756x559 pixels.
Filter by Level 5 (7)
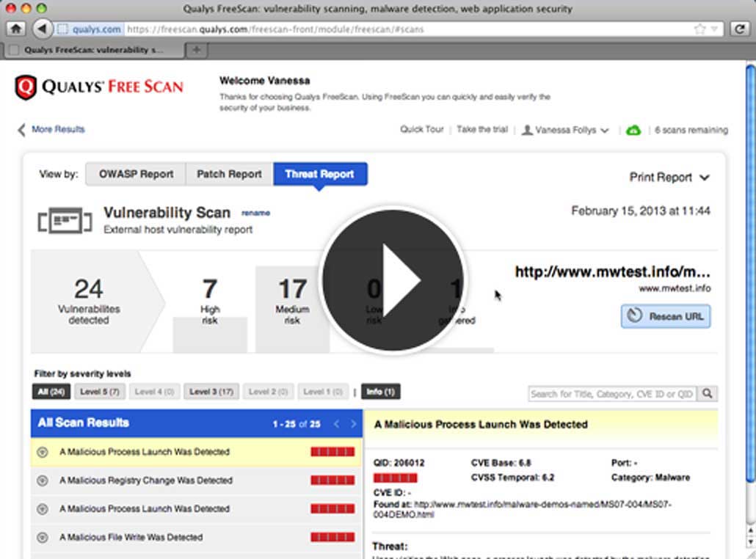pos(99,392)
